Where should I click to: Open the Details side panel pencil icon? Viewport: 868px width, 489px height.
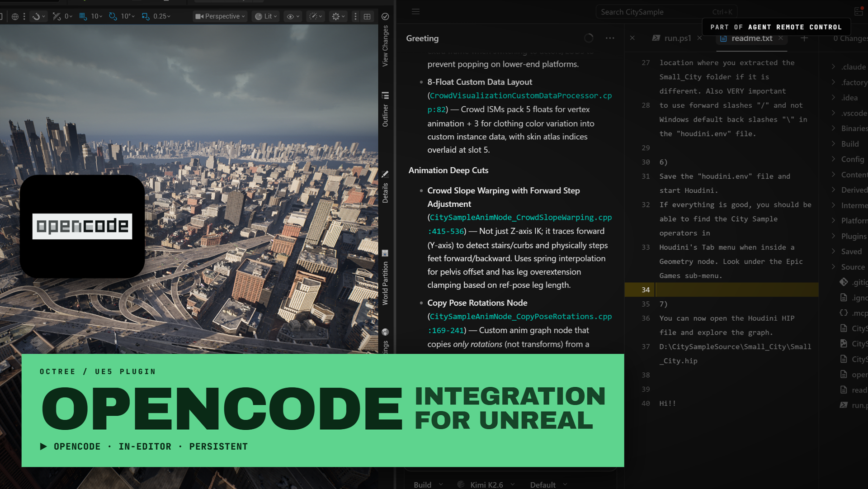click(385, 174)
